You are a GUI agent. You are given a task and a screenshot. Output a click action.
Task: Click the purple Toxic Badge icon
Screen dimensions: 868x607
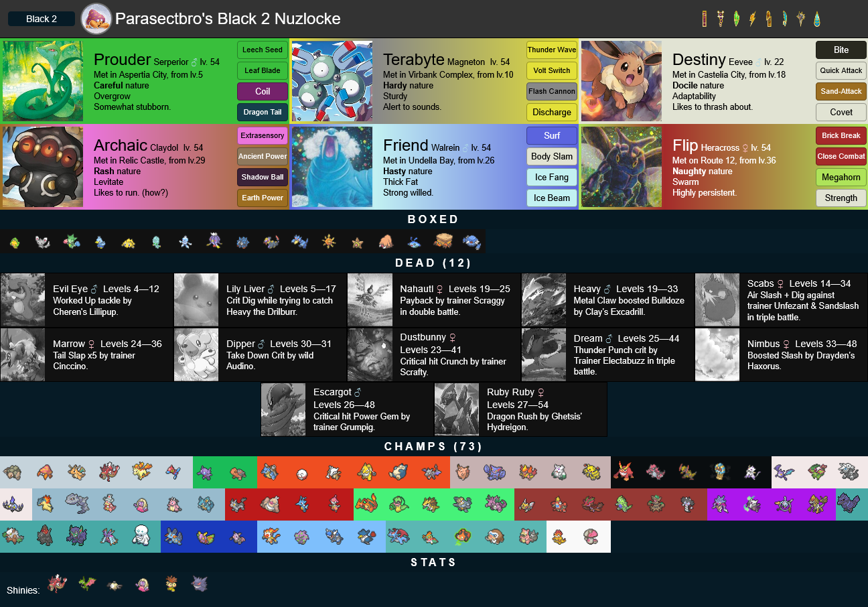(x=721, y=19)
